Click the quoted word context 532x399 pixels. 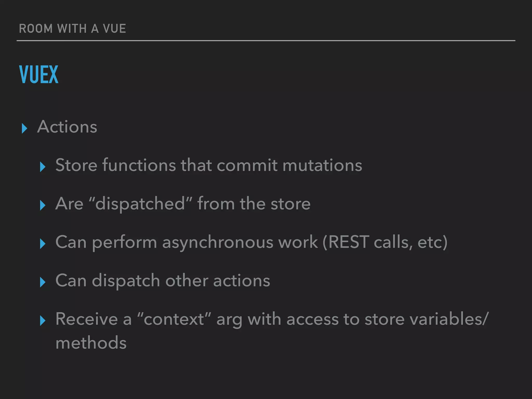[x=174, y=319]
